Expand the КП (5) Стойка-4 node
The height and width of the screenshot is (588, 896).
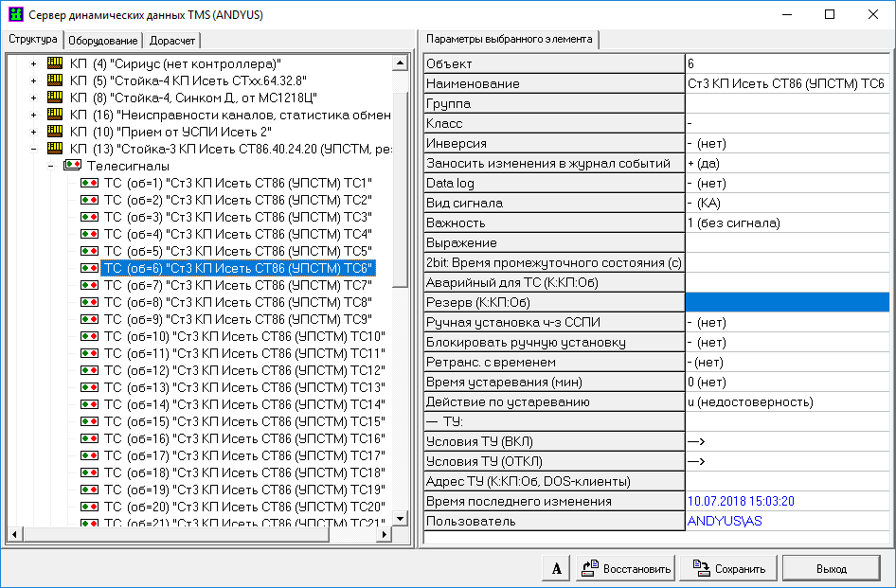coord(34,80)
